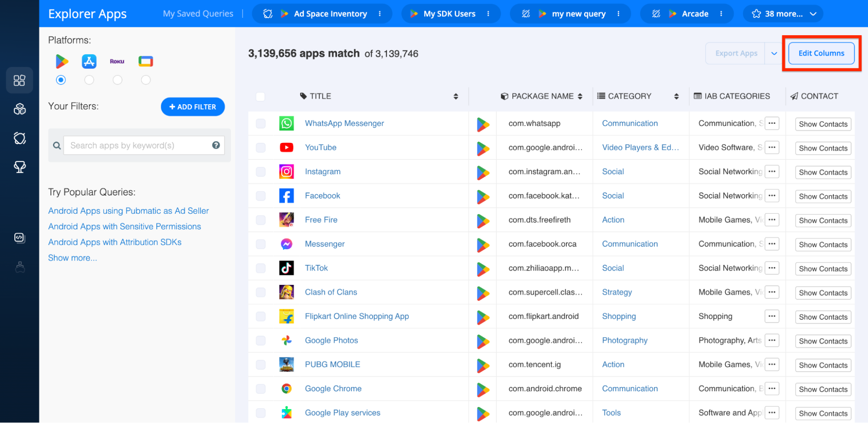Screen dimensions: 868x423
Task: Expand IAB categories ellipsis for Flipkart row
Action: (x=772, y=316)
